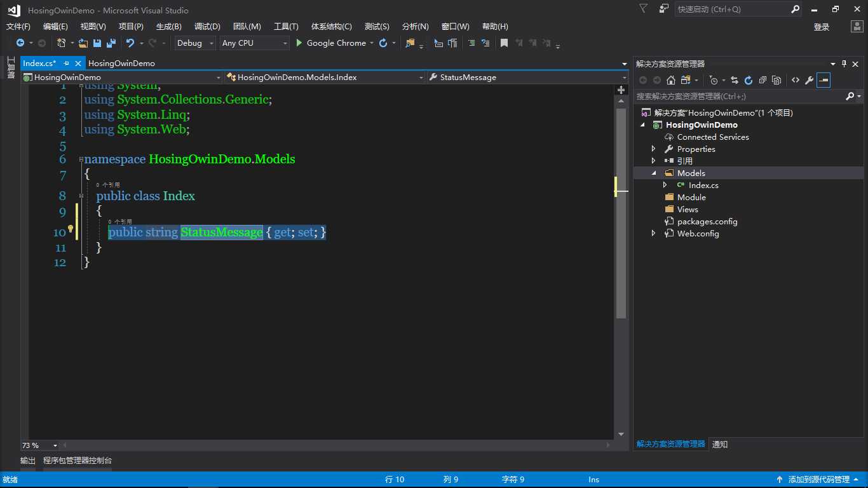Close the Index.cs tab
The image size is (868, 488).
[x=78, y=64]
